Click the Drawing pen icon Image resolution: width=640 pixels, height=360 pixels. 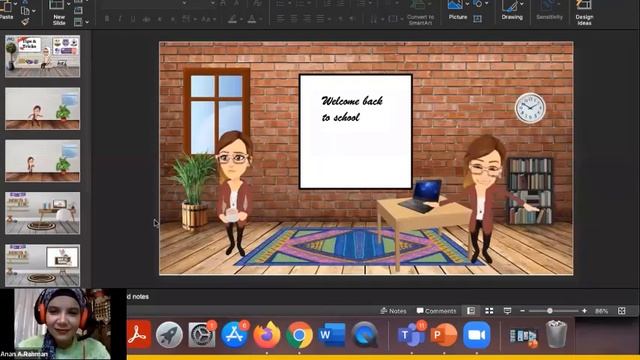tap(510, 6)
